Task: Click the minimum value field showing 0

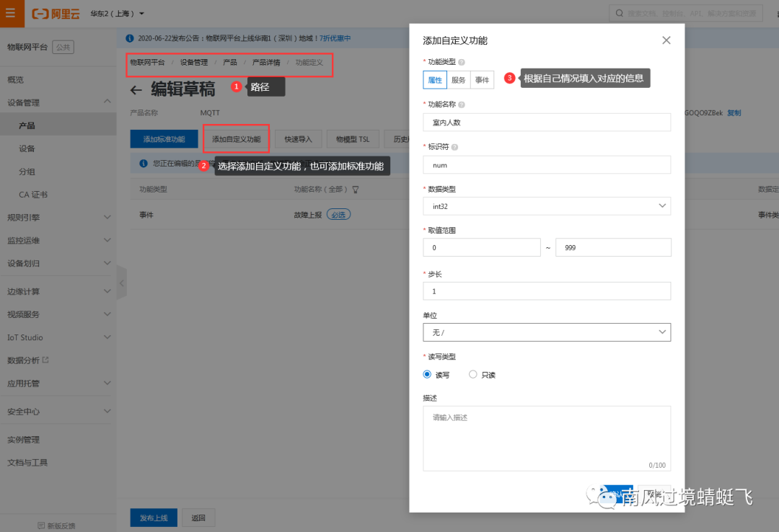Action: pyautogui.click(x=481, y=247)
